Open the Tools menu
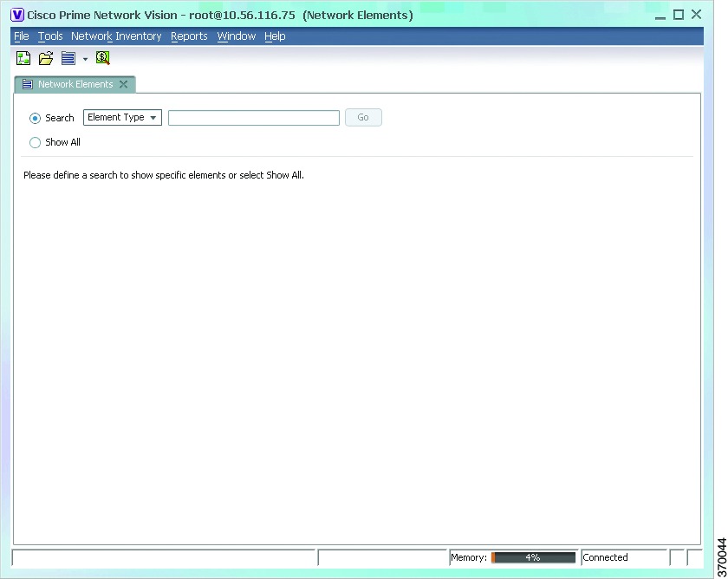The width and height of the screenshot is (728, 579). pos(50,36)
